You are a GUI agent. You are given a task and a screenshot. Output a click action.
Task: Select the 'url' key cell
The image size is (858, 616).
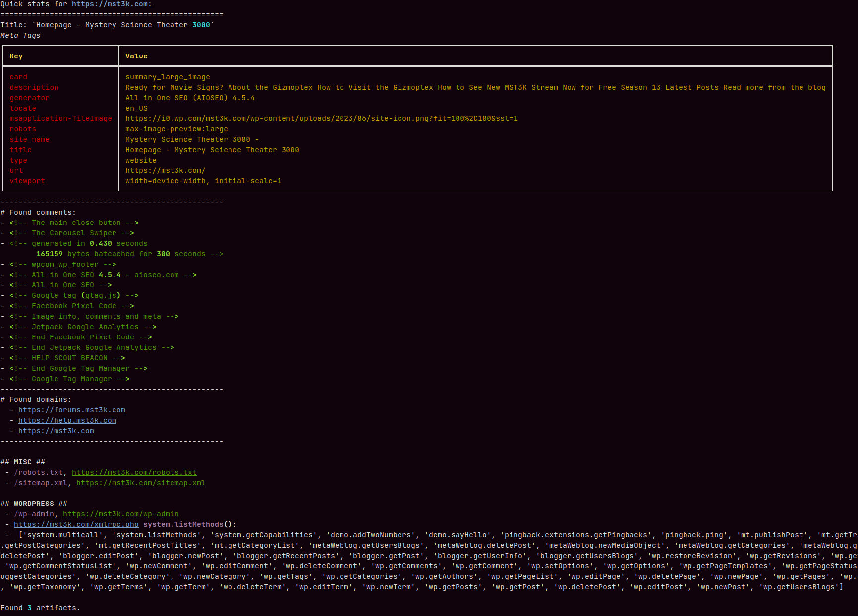click(x=16, y=170)
